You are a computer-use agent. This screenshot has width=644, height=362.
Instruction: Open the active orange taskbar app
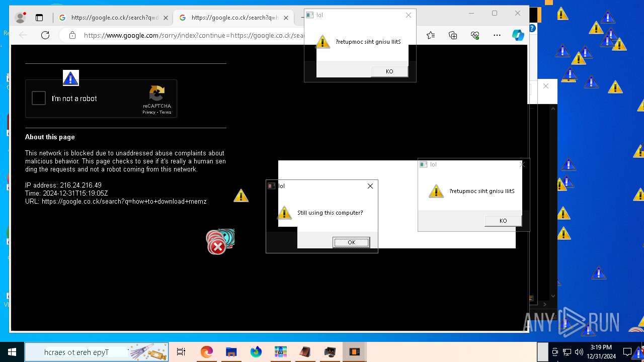[355, 352]
